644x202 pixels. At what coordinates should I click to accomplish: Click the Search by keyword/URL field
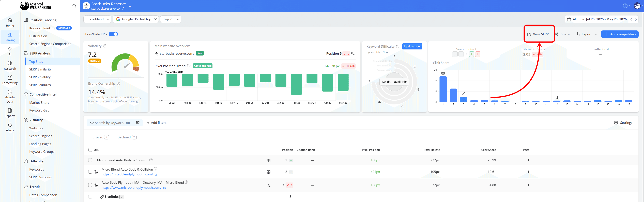pyautogui.click(x=113, y=123)
